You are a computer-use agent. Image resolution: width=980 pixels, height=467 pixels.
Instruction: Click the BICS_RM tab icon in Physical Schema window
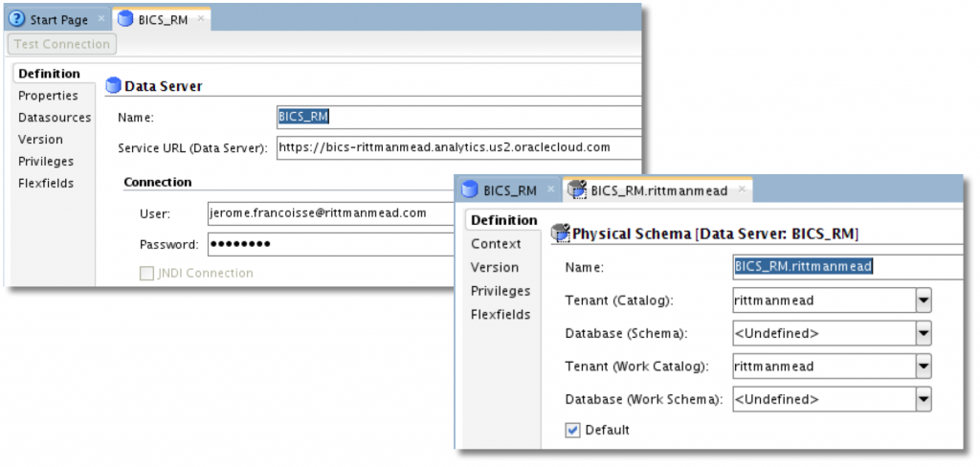click(470, 190)
